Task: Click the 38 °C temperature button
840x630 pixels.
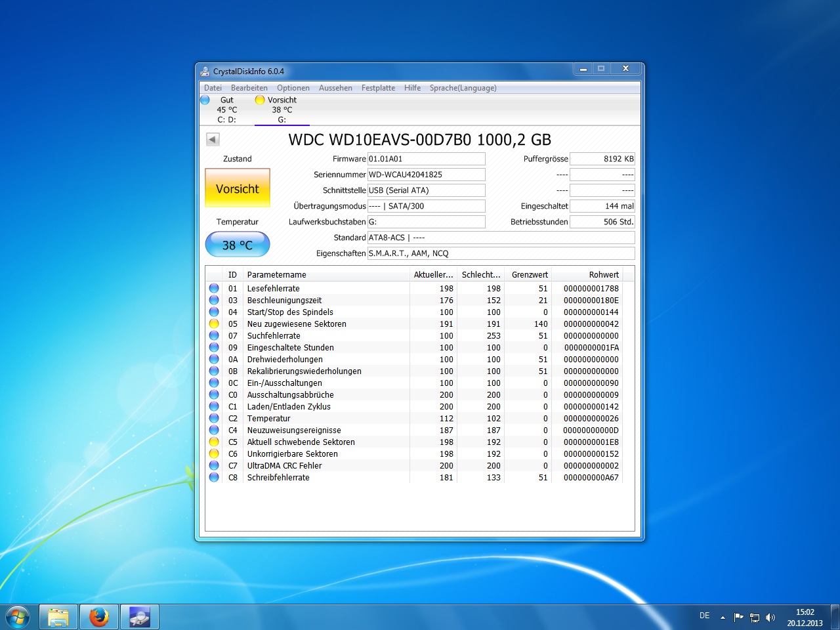Action: (x=238, y=245)
